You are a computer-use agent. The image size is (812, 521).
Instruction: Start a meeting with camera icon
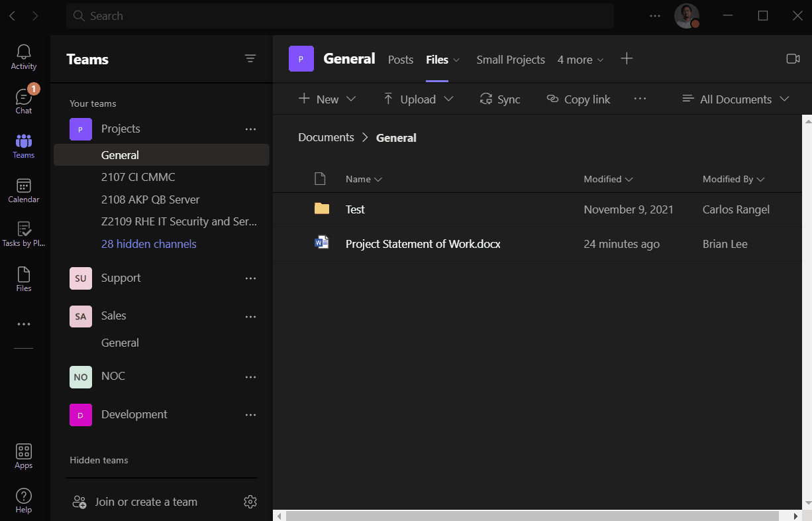point(793,59)
